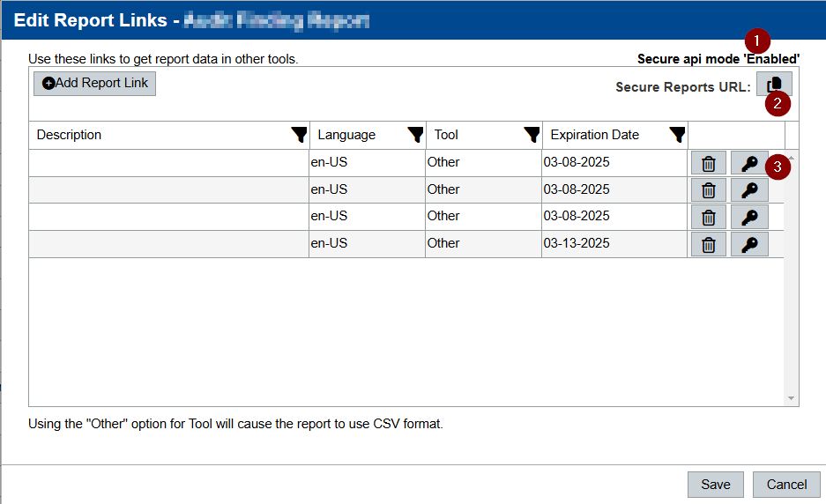The image size is (826, 504).
Task: Delete the third report link row
Action: 708,217
